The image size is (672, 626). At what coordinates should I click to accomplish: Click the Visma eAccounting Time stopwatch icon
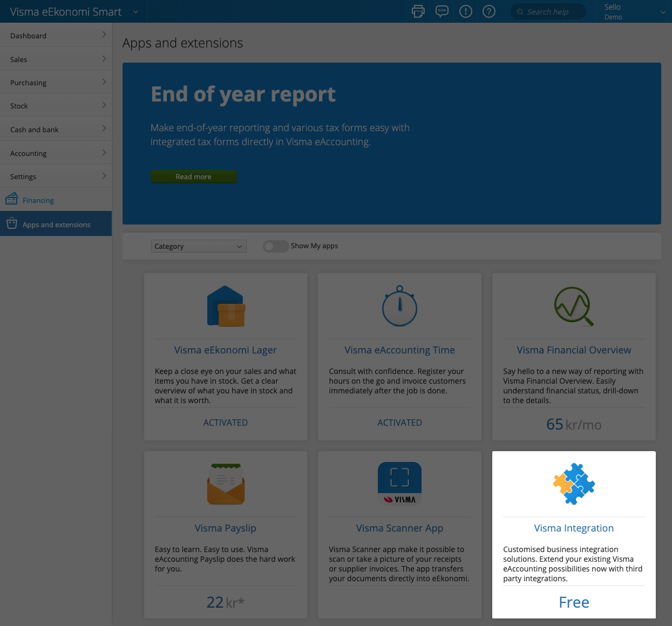click(x=399, y=307)
